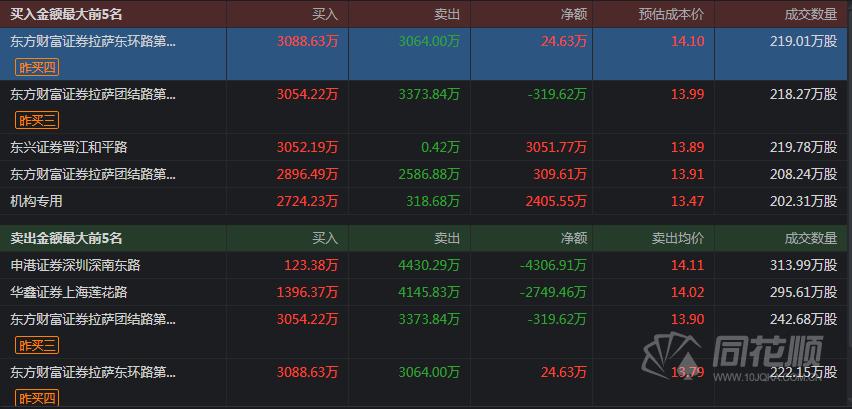This screenshot has height=409, width=852.
Task: Click the sell amount 2586.88万
Action: pos(429,174)
